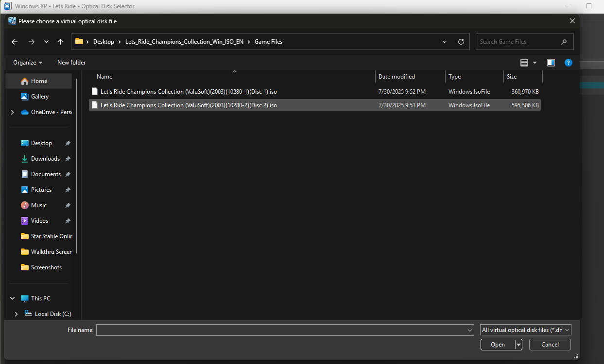Click Desktop in the address breadcrumb
The image size is (604, 364).
104,42
